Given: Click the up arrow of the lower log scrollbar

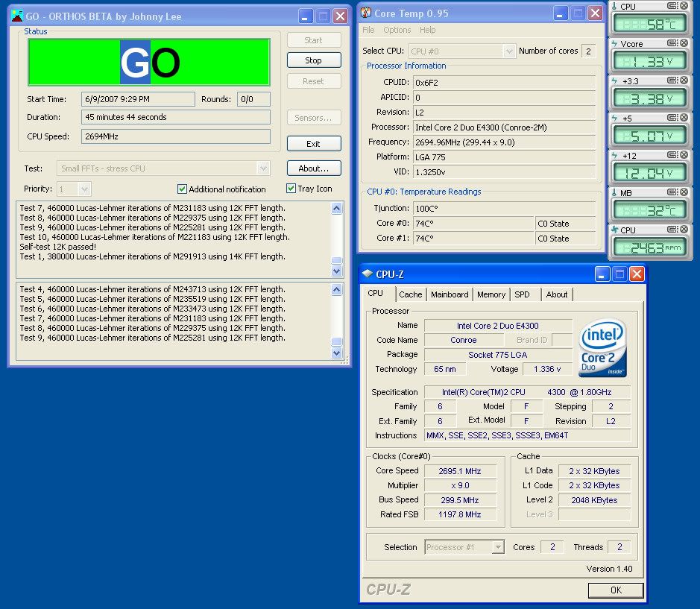Looking at the screenshot, I should pyautogui.click(x=337, y=290).
